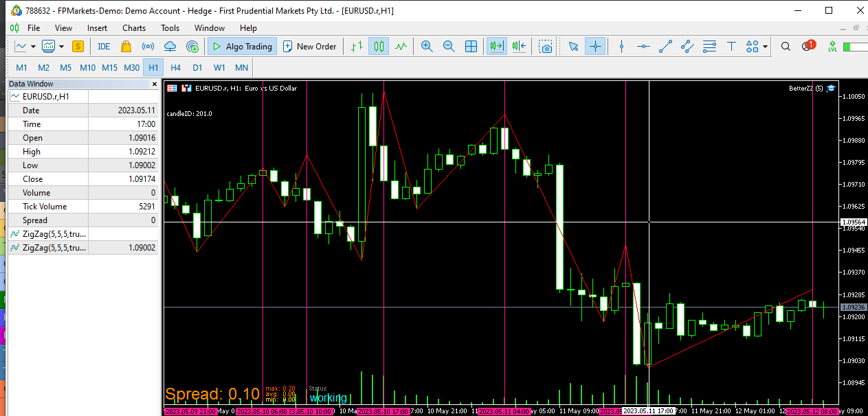The image size is (868, 416).
Task: Select the arrow cursor tool
Action: point(573,47)
